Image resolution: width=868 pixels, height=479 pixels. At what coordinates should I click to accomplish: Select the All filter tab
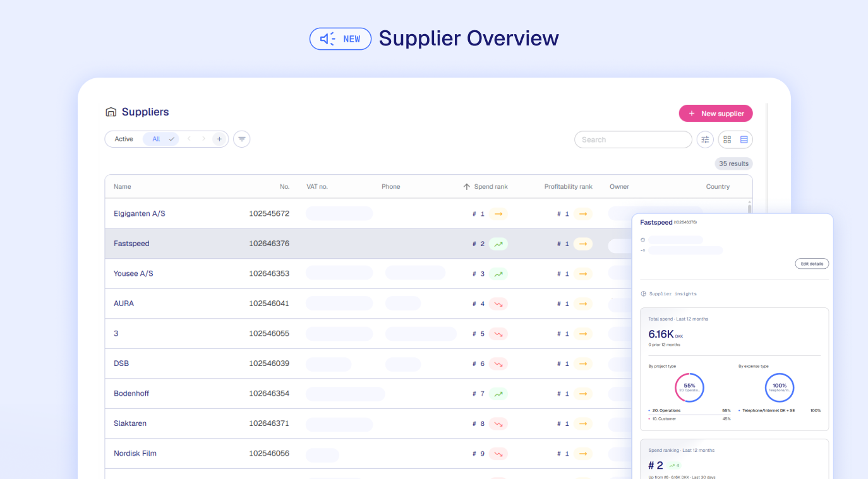click(161, 139)
